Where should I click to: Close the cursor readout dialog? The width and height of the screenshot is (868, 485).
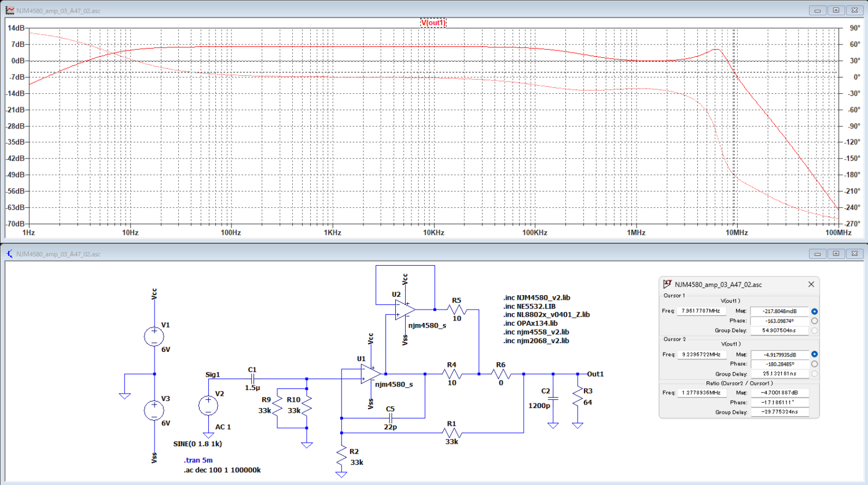click(811, 284)
